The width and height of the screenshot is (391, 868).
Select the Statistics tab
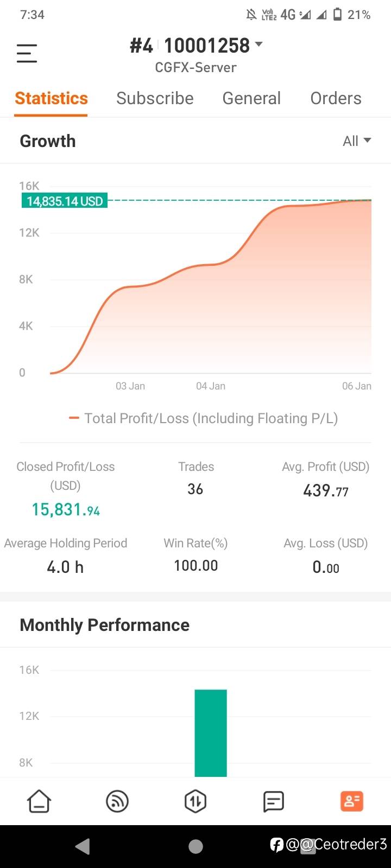(x=51, y=98)
